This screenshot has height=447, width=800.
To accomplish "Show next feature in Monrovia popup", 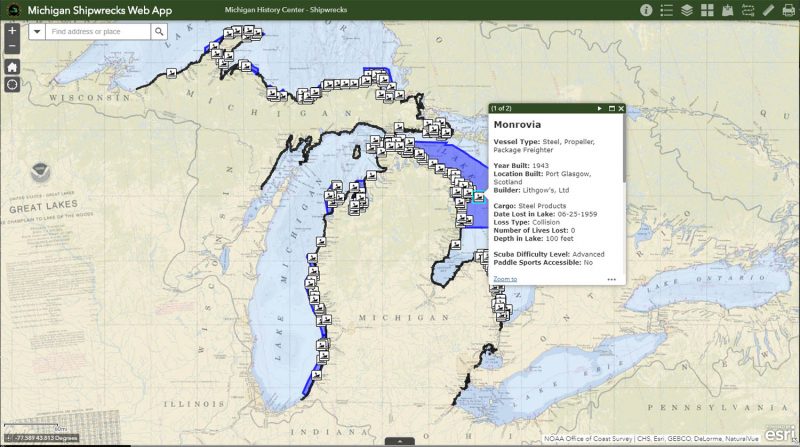I will [599, 108].
